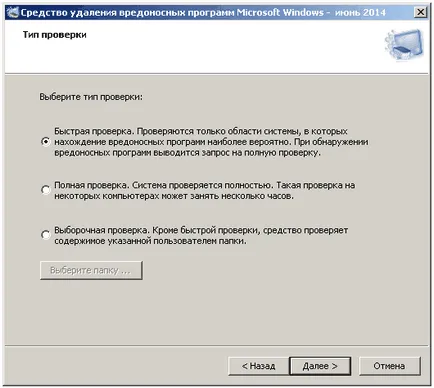Go back with the Назад button
The image size is (434, 388).
tap(259, 366)
